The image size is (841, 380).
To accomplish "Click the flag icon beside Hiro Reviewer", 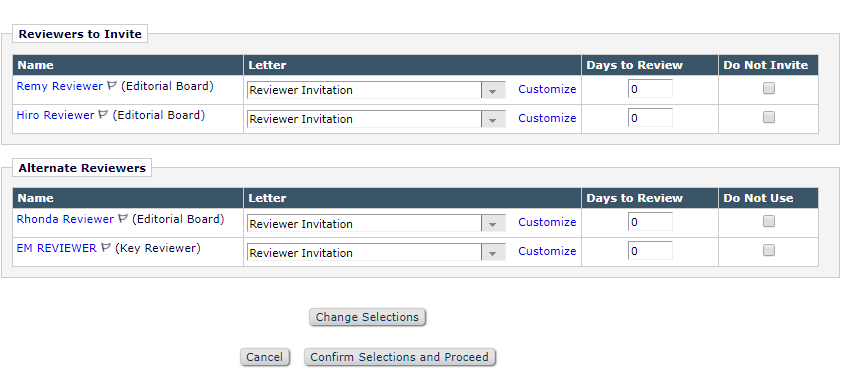I will 103,115.
